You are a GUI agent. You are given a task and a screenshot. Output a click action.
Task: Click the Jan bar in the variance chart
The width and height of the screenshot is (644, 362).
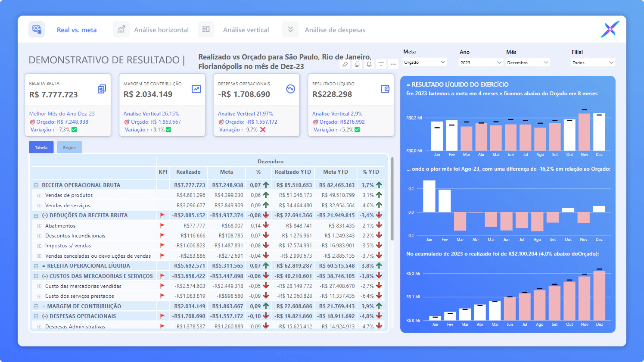tap(429, 196)
